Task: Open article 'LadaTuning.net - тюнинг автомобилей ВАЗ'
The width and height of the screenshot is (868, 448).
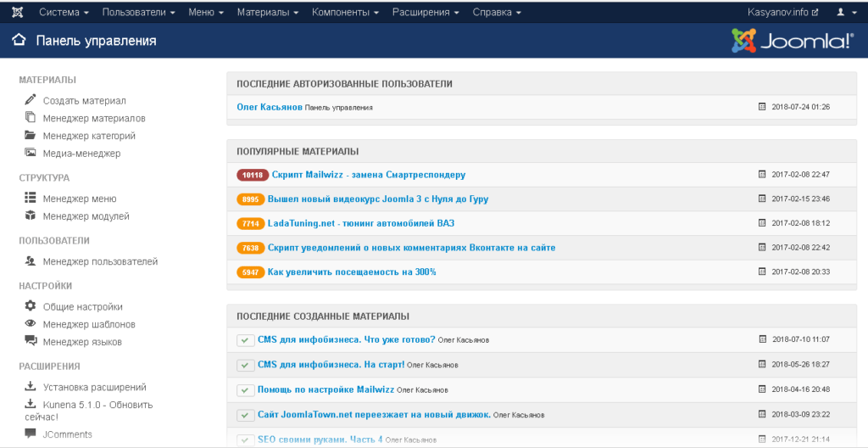Action: pyautogui.click(x=361, y=223)
